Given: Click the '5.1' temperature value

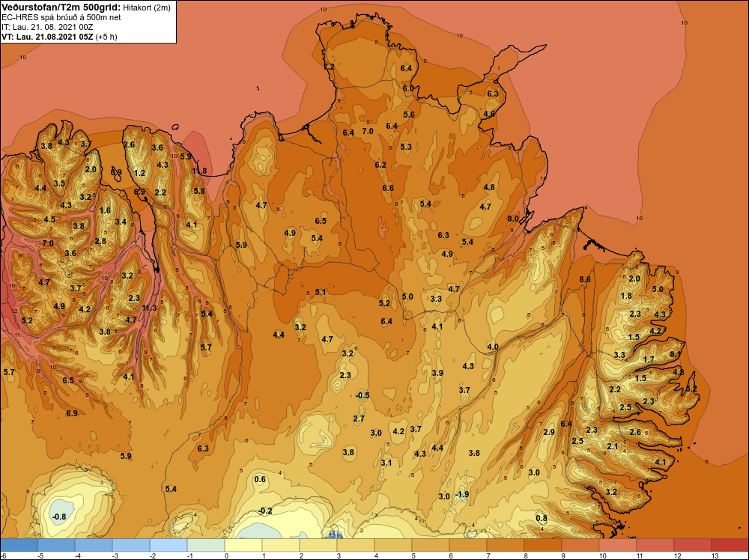Looking at the screenshot, I should 321,292.
